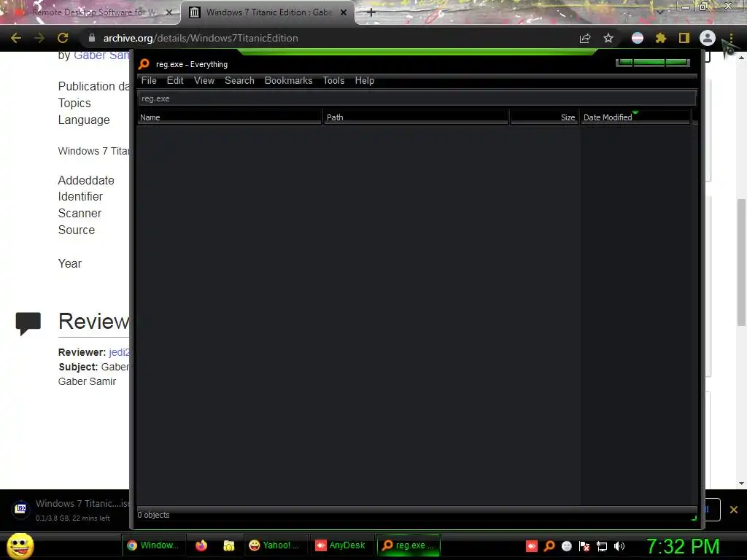Switch to the AnyDesk taskbar button
The image size is (747, 560).
tap(341, 545)
